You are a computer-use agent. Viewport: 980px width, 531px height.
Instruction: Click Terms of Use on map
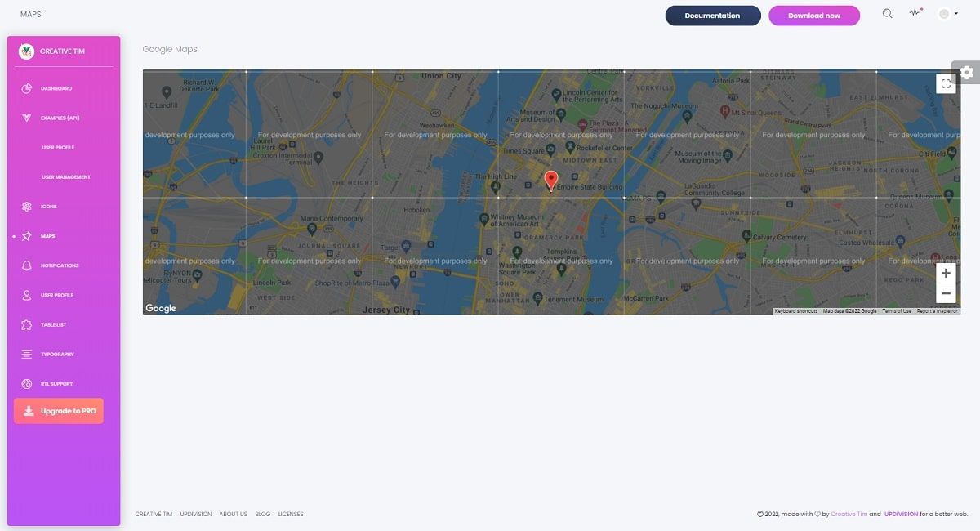point(897,311)
